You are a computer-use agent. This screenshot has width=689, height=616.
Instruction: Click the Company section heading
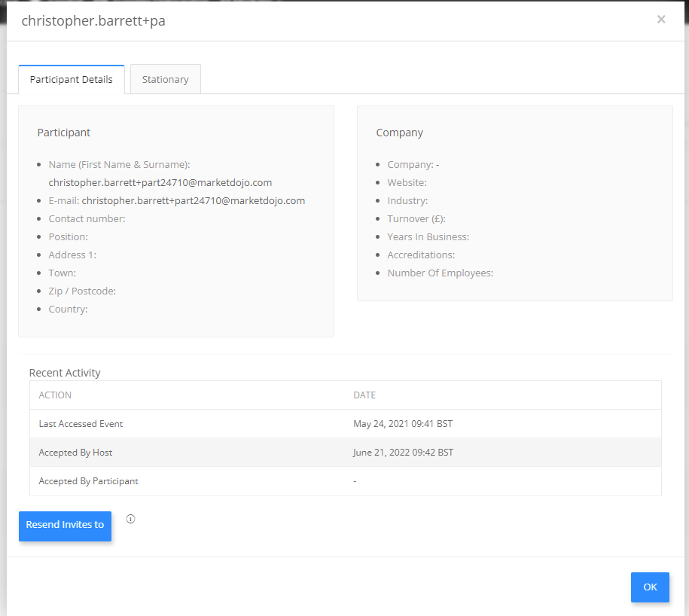[x=399, y=133]
